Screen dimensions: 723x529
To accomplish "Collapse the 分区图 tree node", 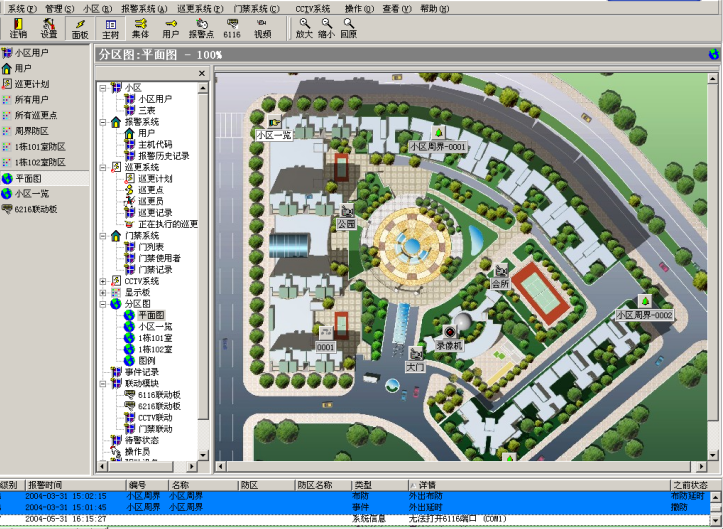I will (x=103, y=304).
